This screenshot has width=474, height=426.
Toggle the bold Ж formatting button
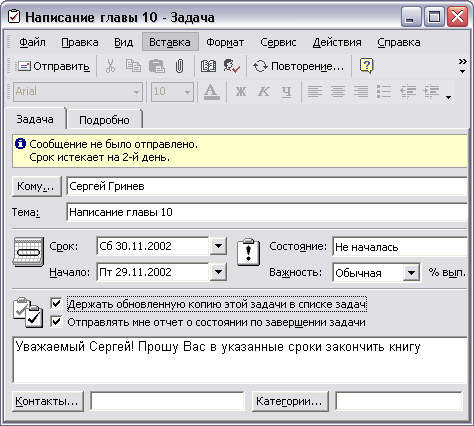point(241,92)
